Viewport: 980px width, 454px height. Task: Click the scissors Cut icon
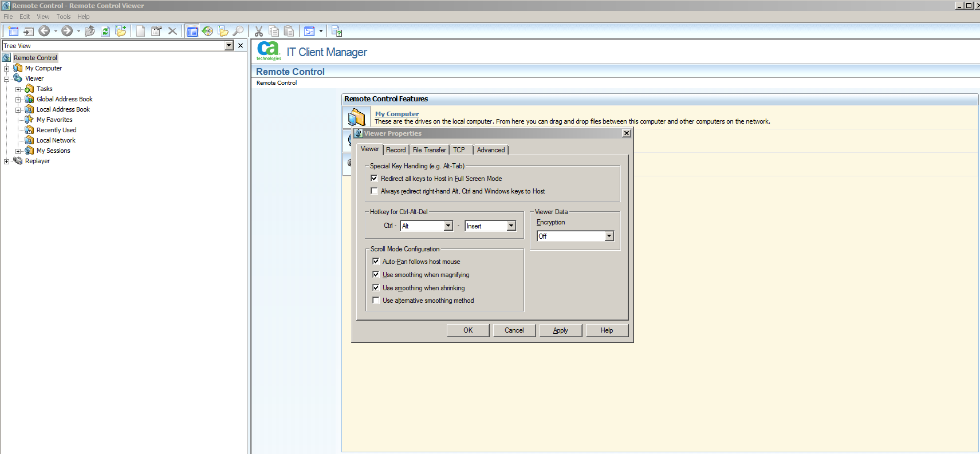click(259, 31)
